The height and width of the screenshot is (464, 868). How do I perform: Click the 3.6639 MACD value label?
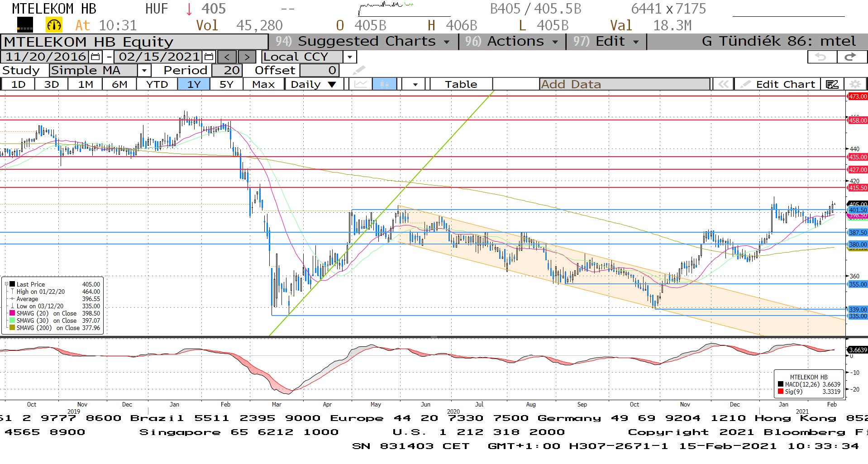858,350
